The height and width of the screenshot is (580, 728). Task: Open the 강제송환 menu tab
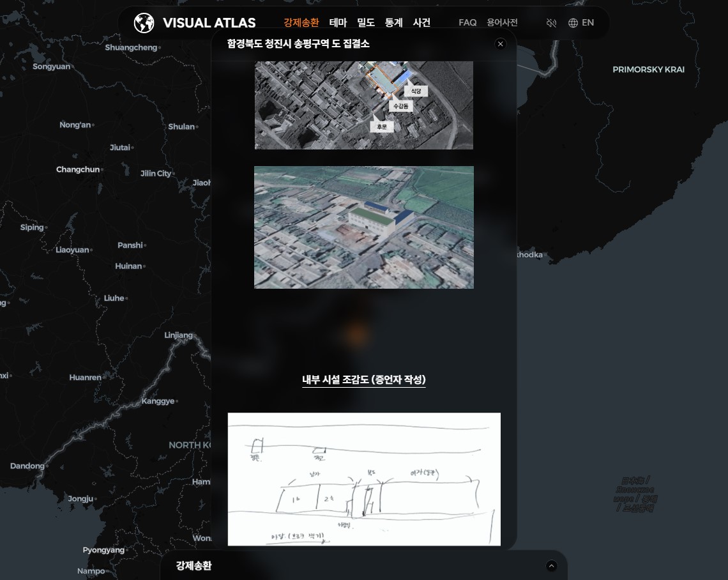coord(301,22)
